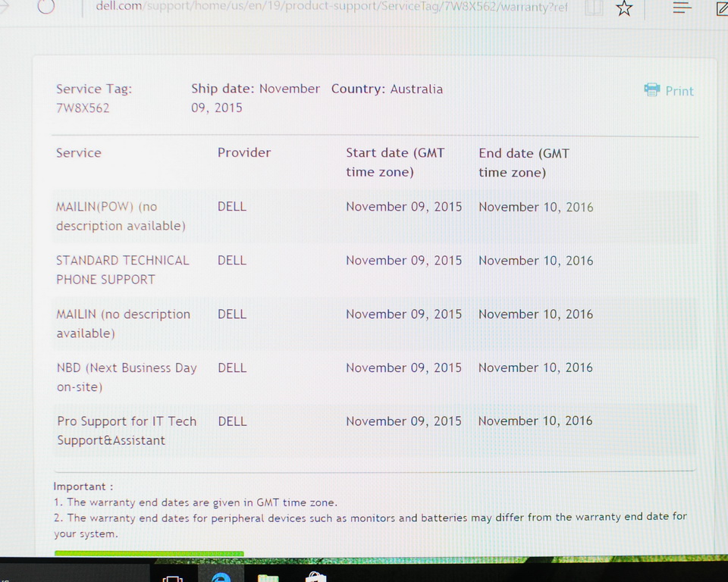Click end date in STANDARD TECHNICAL row
Image resolution: width=728 pixels, height=582 pixels.
(536, 261)
